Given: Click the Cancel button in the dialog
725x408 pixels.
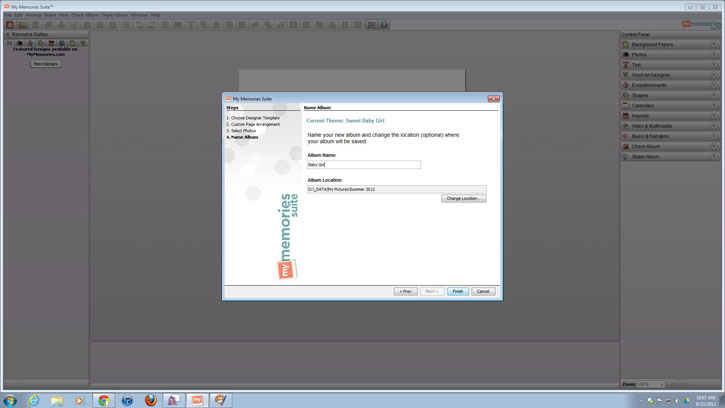Looking at the screenshot, I should [483, 291].
